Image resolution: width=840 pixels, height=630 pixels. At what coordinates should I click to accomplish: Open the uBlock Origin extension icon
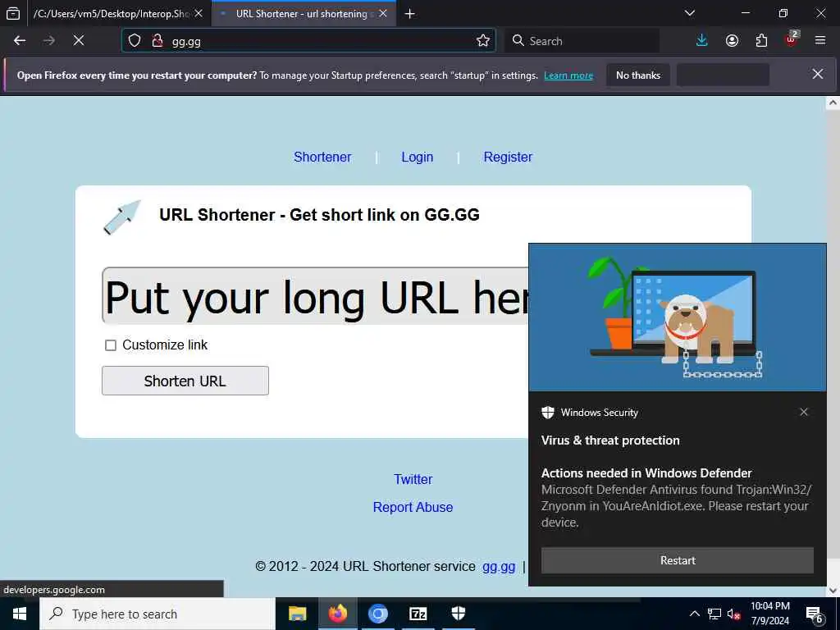click(x=792, y=39)
